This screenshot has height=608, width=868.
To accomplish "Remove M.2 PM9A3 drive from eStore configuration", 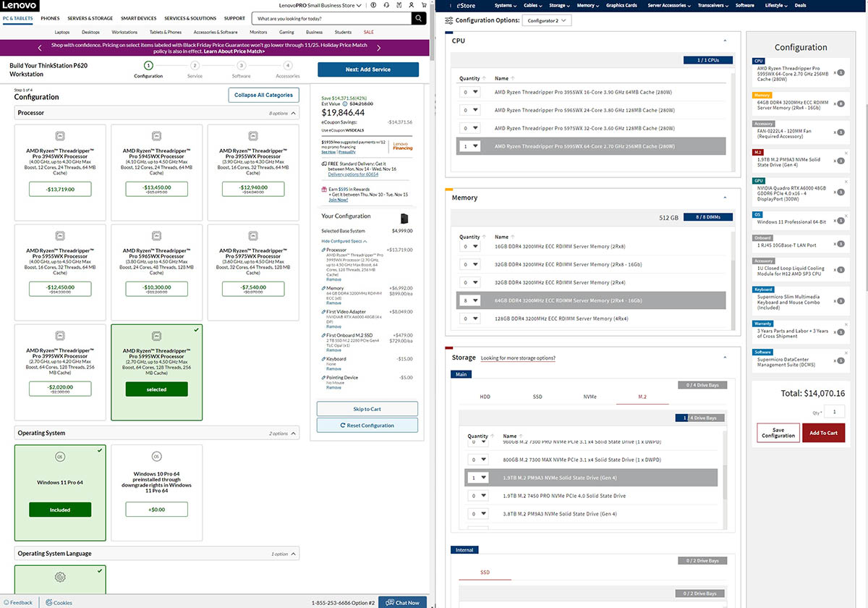I will [x=846, y=153].
